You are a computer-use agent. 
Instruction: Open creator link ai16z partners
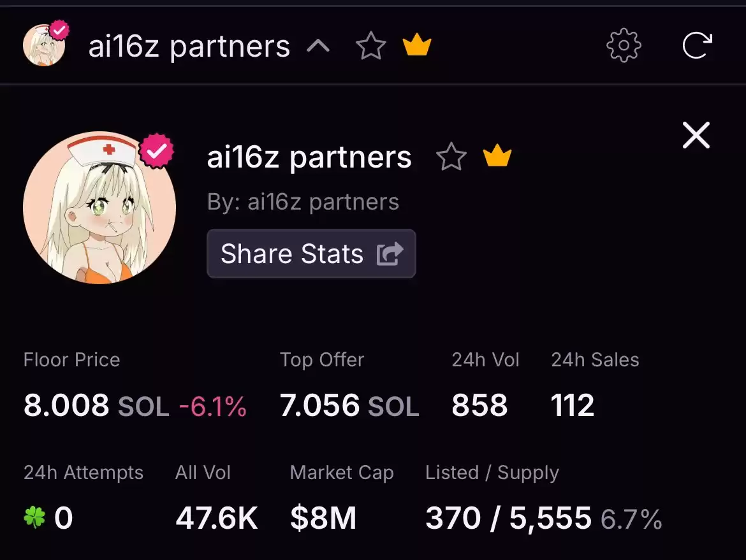(x=323, y=201)
